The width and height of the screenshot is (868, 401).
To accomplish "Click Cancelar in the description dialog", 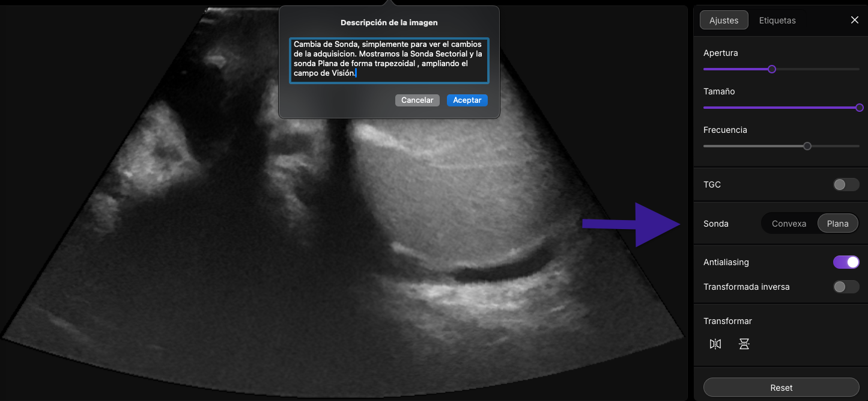I will pyautogui.click(x=417, y=100).
